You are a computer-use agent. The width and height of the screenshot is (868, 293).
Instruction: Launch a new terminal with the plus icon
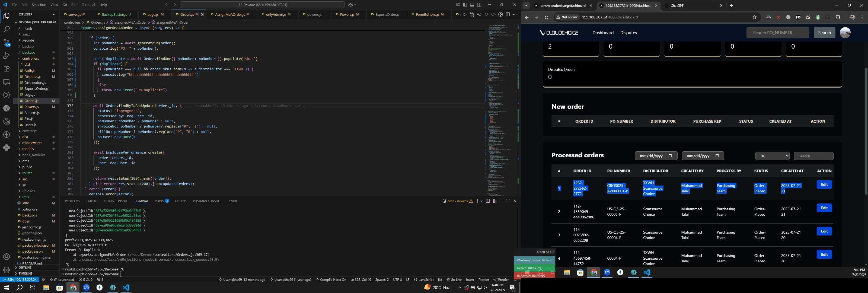[x=477, y=201]
